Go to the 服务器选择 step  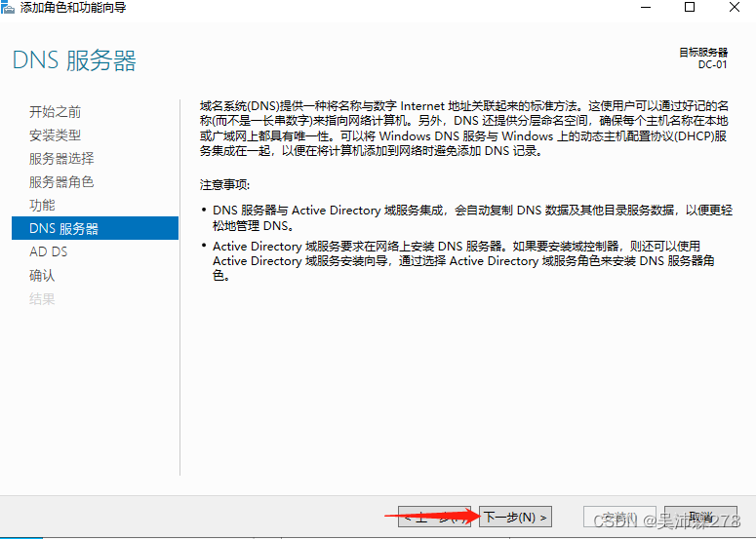point(61,159)
